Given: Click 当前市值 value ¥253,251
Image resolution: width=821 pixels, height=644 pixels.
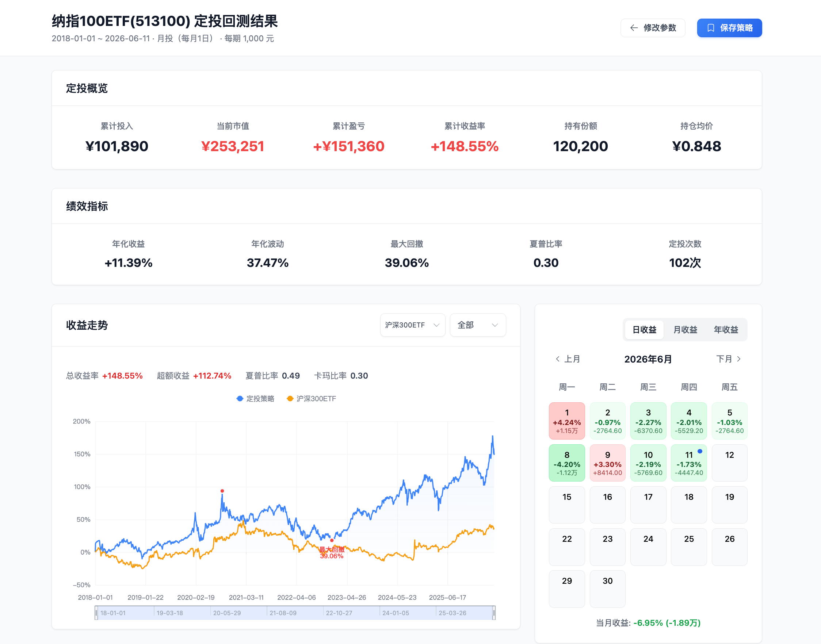Looking at the screenshot, I should (233, 146).
